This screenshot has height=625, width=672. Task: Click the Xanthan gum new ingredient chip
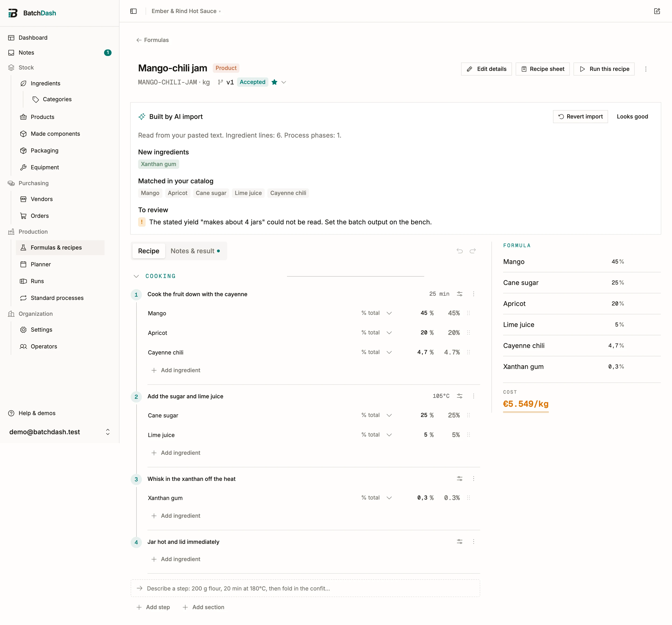tap(158, 164)
